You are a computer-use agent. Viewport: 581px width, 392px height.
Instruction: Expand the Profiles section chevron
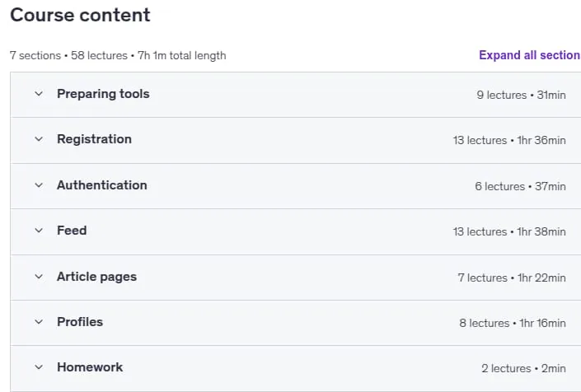tap(39, 322)
